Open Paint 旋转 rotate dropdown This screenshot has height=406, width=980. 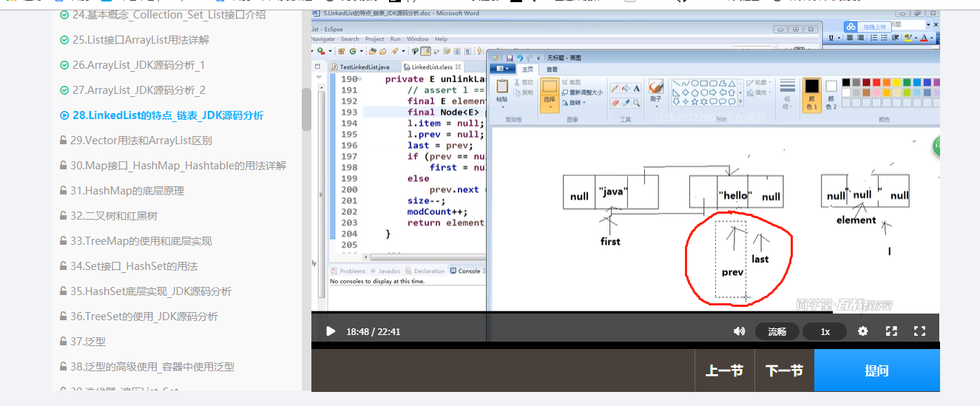coord(575,103)
